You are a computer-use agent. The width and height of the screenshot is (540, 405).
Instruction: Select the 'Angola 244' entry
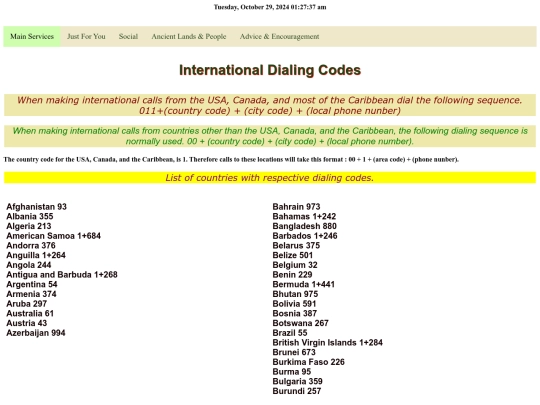(x=29, y=265)
